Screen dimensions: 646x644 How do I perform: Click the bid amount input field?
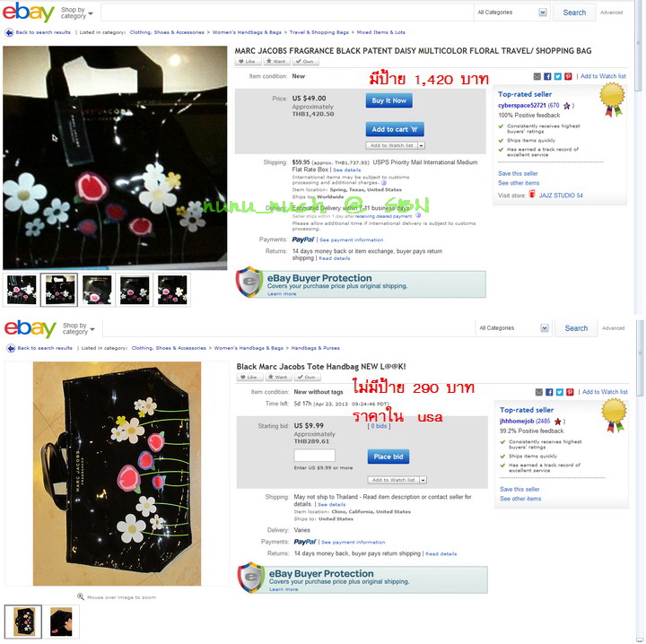click(x=314, y=456)
